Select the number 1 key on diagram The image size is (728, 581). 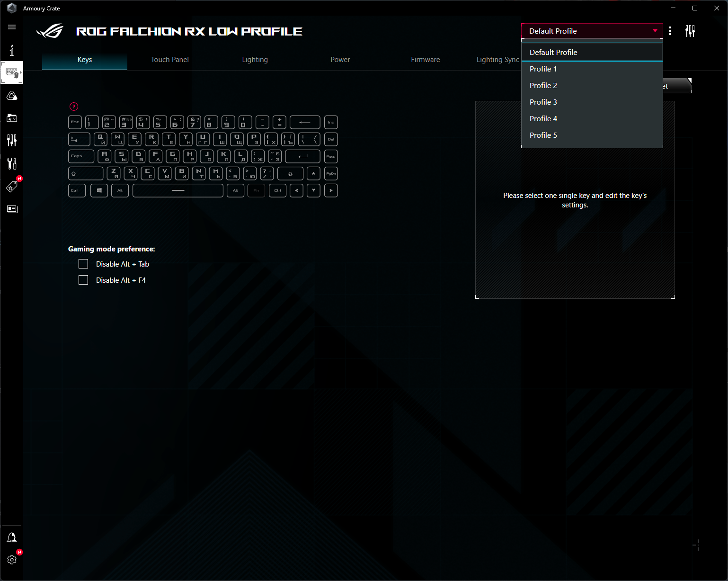coord(92,122)
